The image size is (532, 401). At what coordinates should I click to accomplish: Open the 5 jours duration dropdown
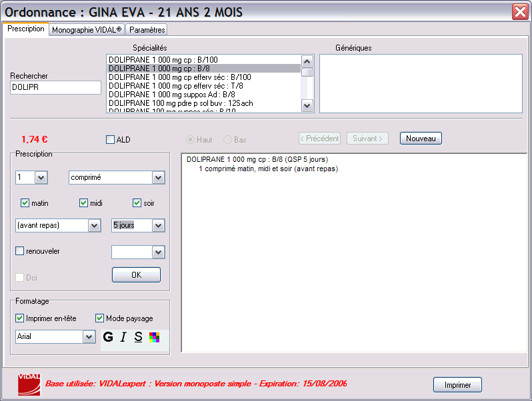coord(158,225)
